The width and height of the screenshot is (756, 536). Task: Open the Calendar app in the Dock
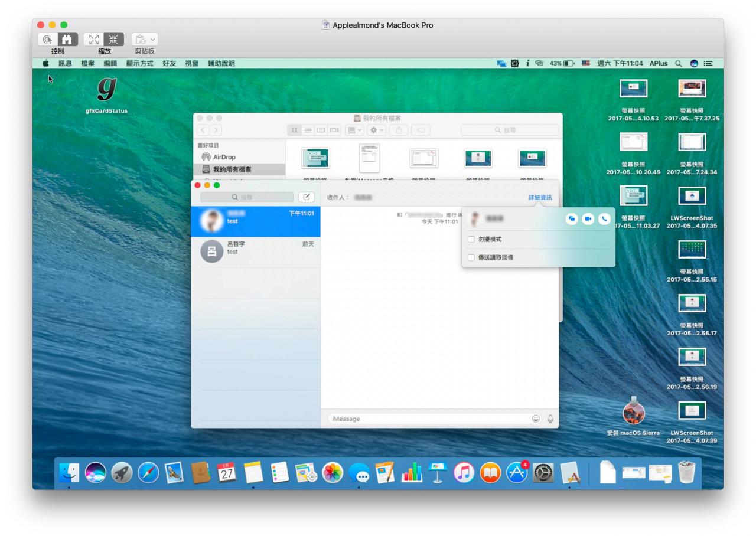(227, 472)
